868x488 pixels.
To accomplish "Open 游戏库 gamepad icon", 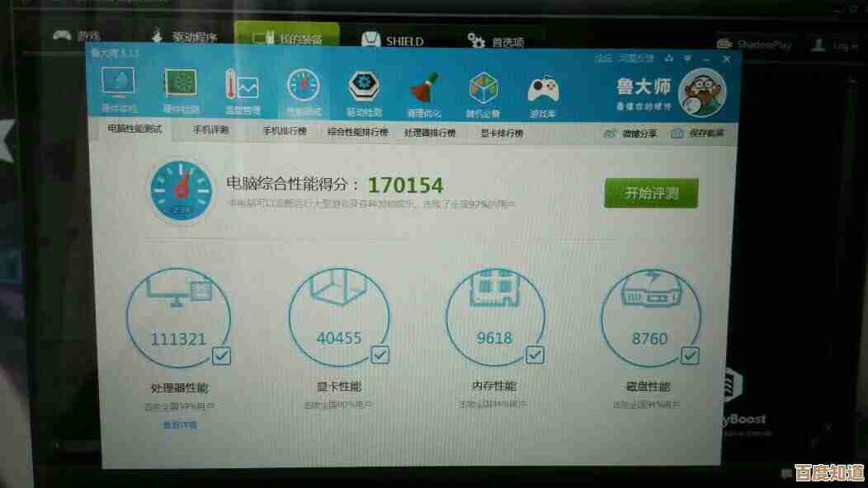I will (x=543, y=90).
